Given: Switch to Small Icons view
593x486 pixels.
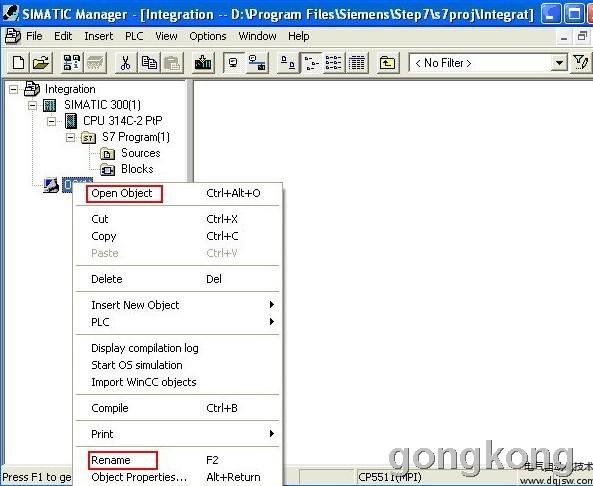Looking at the screenshot, I should coord(311,62).
